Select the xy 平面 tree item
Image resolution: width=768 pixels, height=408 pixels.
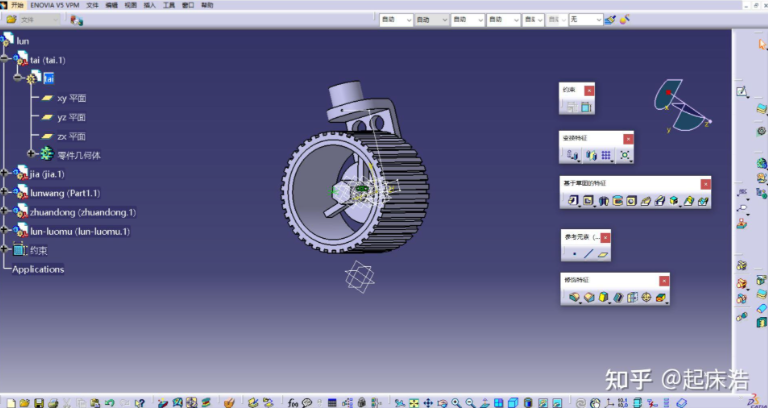(x=72, y=98)
